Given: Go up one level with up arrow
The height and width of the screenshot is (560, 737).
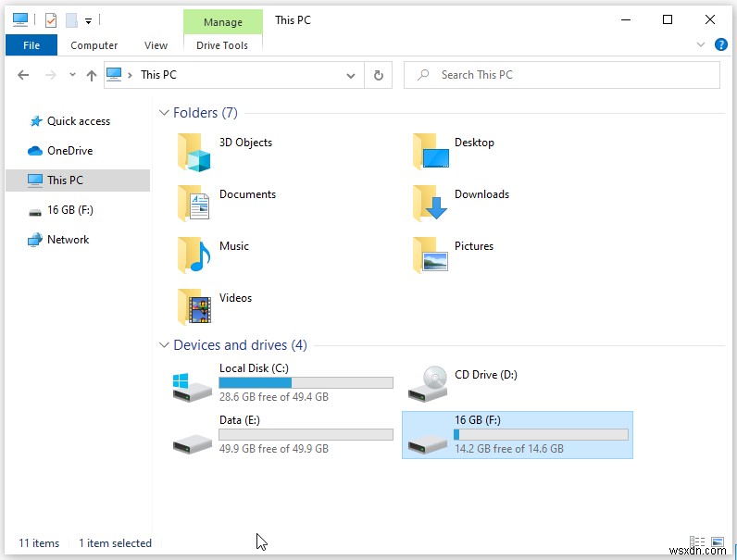Looking at the screenshot, I should [x=92, y=75].
